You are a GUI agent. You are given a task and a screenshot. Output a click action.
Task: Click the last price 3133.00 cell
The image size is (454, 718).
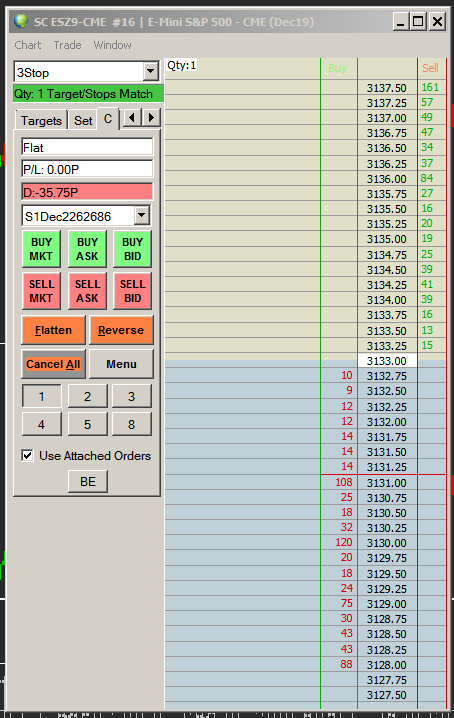click(x=387, y=361)
